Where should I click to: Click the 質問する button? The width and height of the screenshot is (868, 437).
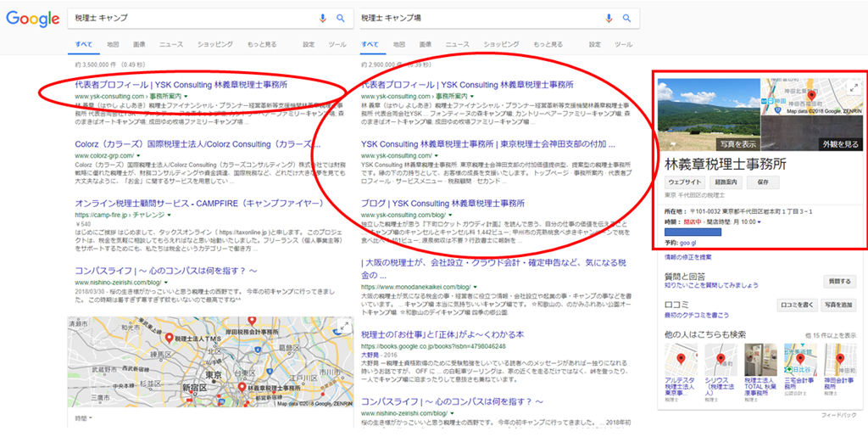pyautogui.click(x=839, y=282)
